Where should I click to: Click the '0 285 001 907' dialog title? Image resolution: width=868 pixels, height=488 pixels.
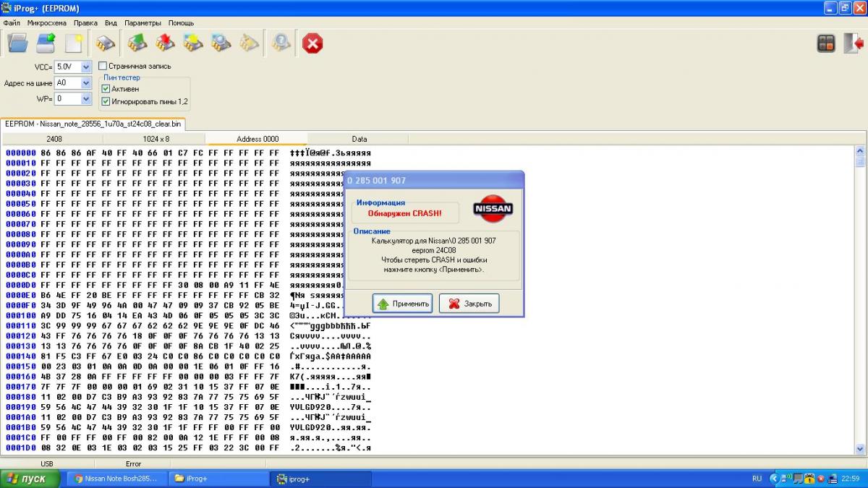376,180
